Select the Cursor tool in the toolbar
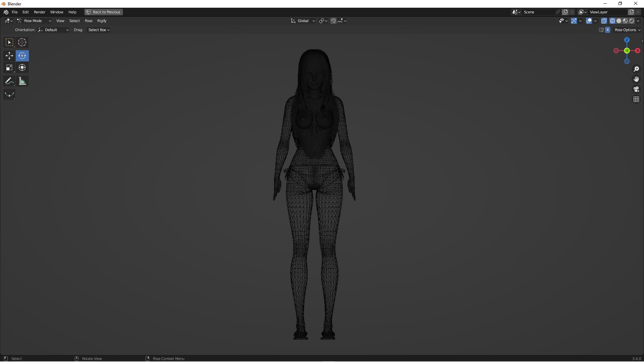The image size is (644, 362). point(22,42)
